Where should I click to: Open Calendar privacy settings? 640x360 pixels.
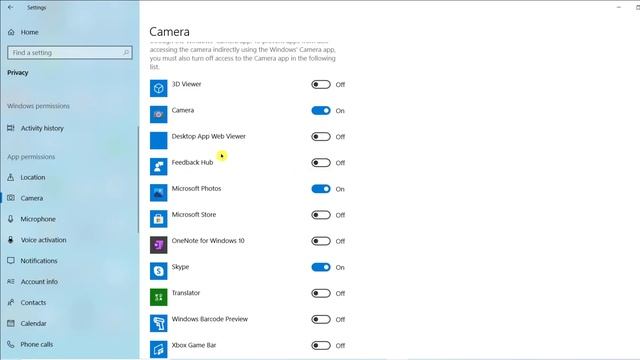[x=69, y=323]
